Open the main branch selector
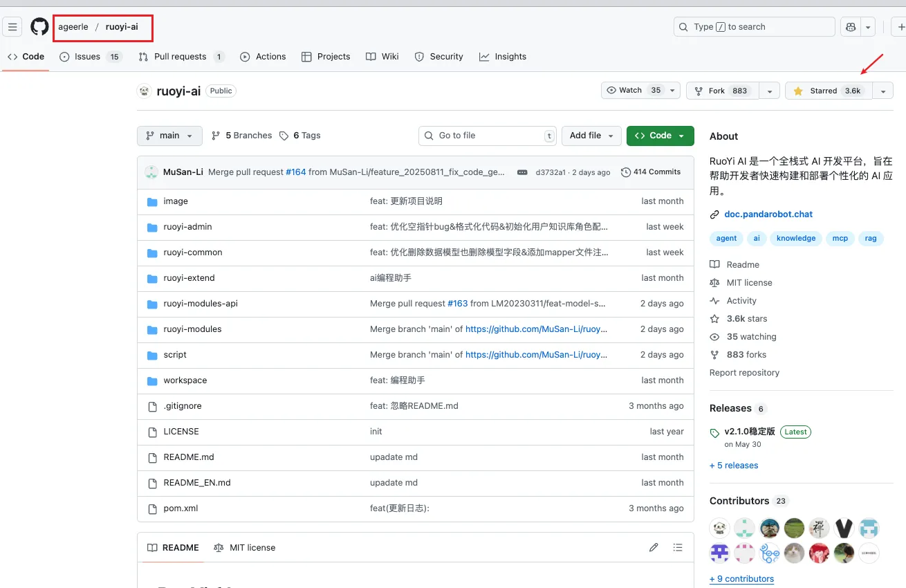This screenshot has width=906, height=588. coord(169,136)
